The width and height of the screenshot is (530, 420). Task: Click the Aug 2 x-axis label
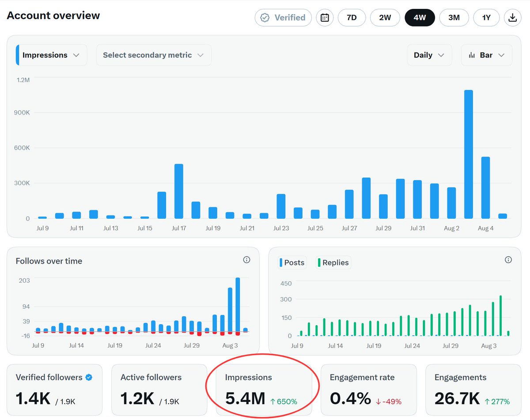pos(451,228)
